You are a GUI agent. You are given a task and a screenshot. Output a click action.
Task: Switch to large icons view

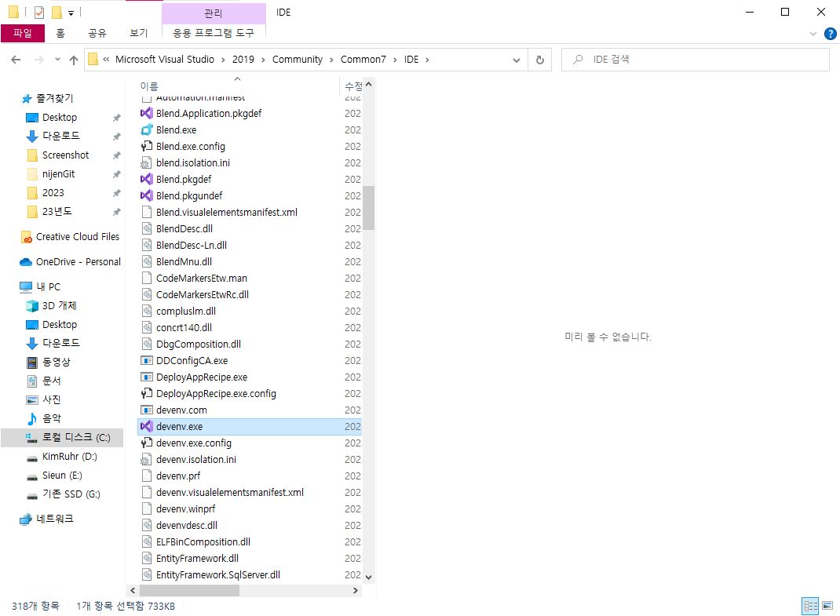(827, 606)
